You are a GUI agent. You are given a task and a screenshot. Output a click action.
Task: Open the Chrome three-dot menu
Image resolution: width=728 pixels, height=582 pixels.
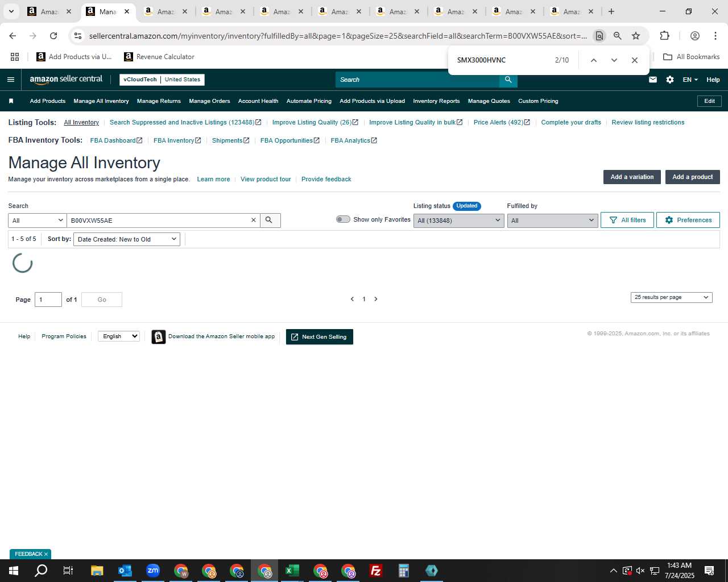tap(715, 36)
